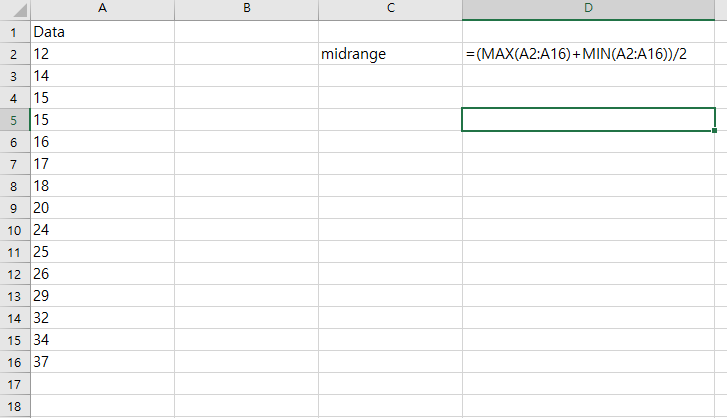Select row 2 header
727x418 pixels.
pos(15,54)
